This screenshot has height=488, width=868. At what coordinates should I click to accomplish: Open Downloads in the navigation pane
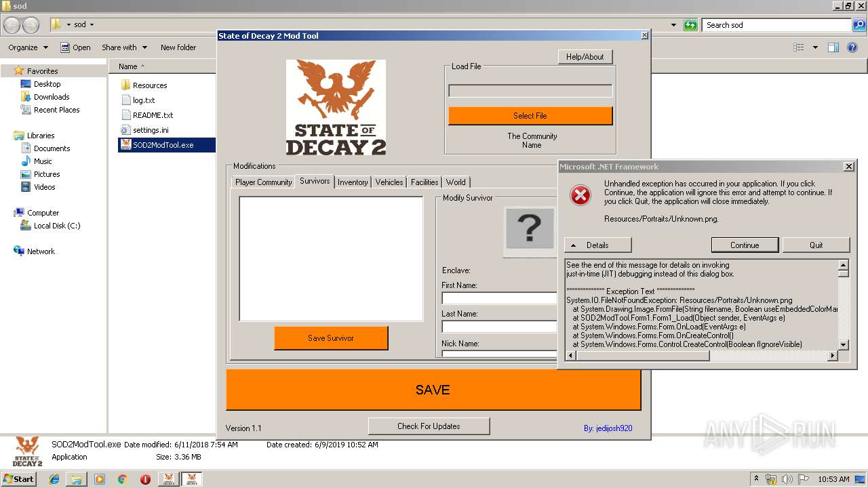(x=52, y=97)
